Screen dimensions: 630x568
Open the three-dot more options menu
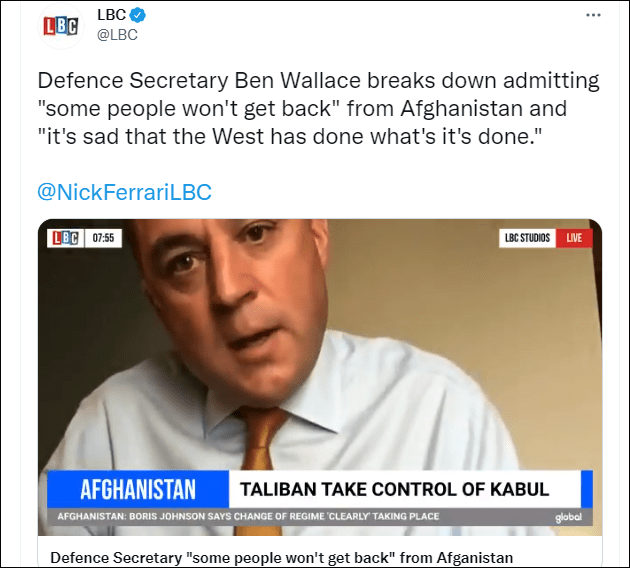[x=593, y=15]
